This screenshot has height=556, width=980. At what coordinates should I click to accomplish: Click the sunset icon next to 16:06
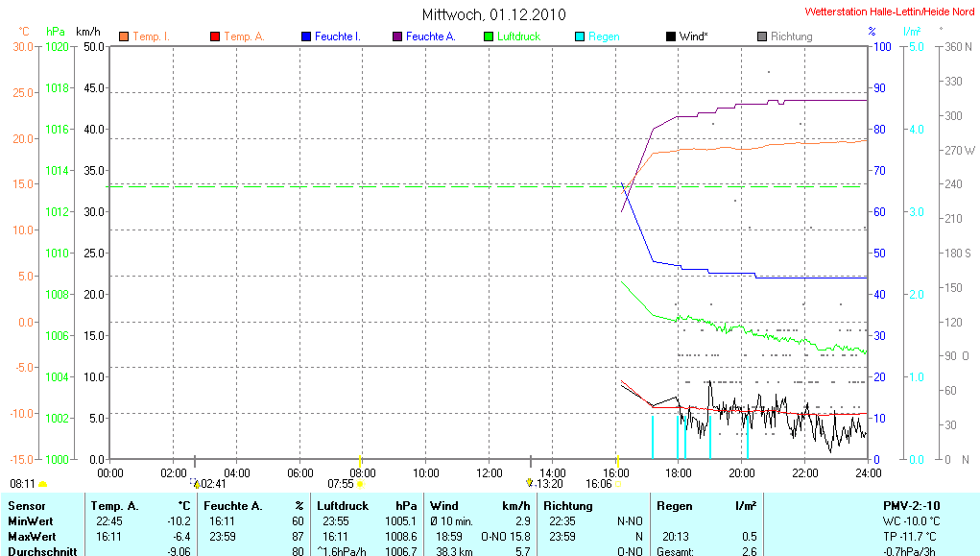(x=618, y=484)
